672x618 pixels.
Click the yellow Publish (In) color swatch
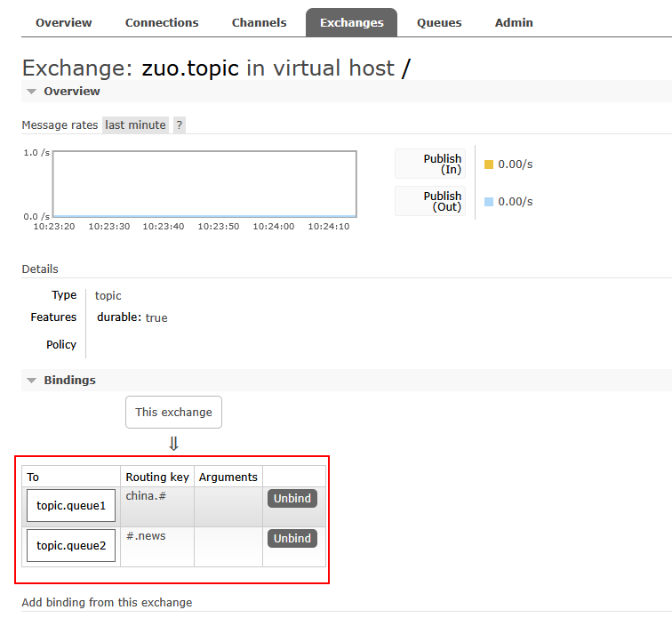click(489, 165)
